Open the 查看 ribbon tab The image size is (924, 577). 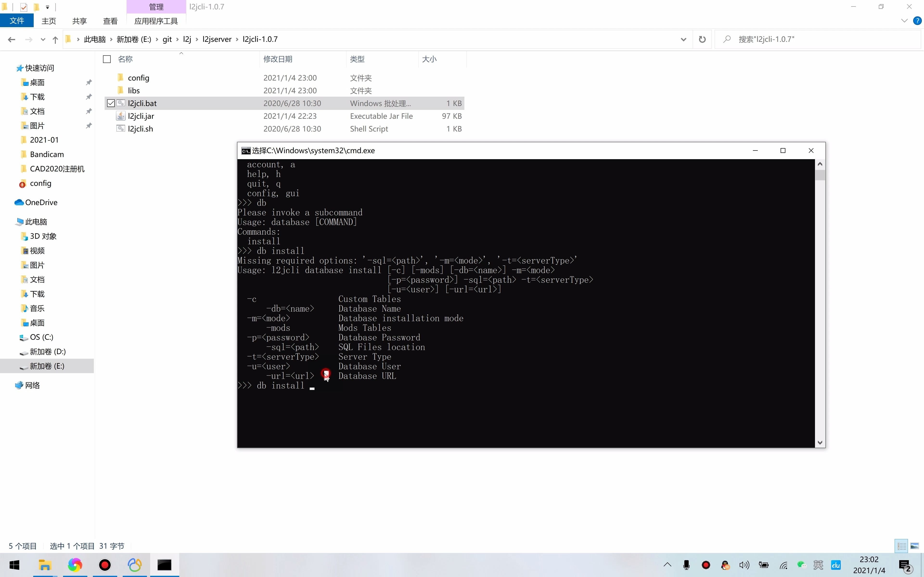click(110, 21)
